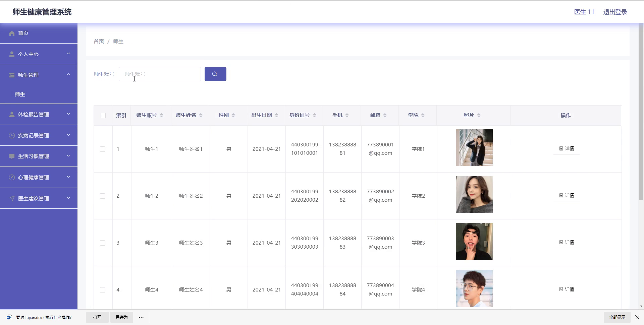Click the Word document icon for fujian.docx

click(x=9, y=317)
